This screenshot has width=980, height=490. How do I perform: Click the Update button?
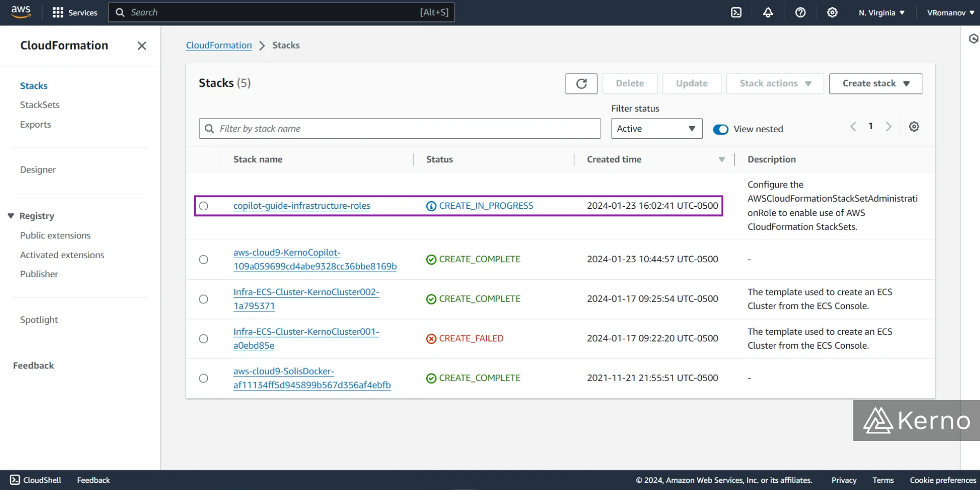coord(692,84)
